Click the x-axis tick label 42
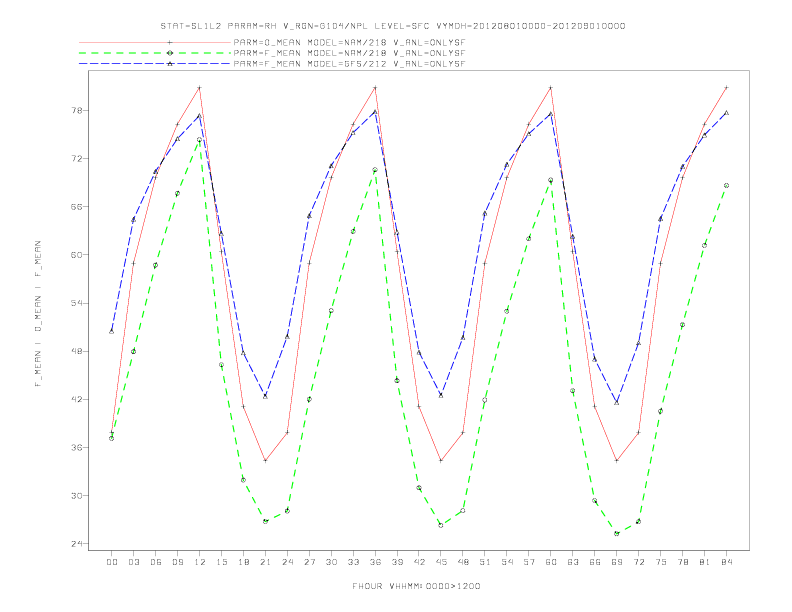Image resolution: width=792 pixels, height=612 pixels. (419, 562)
